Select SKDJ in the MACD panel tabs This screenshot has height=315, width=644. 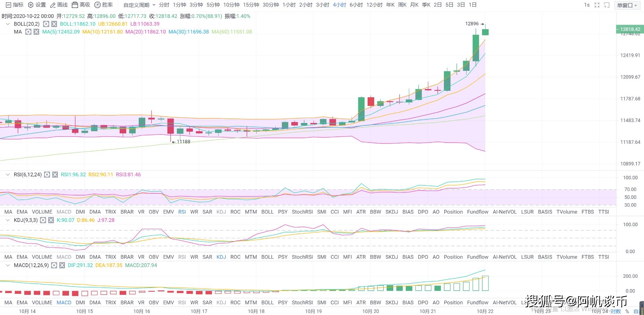[392, 302]
